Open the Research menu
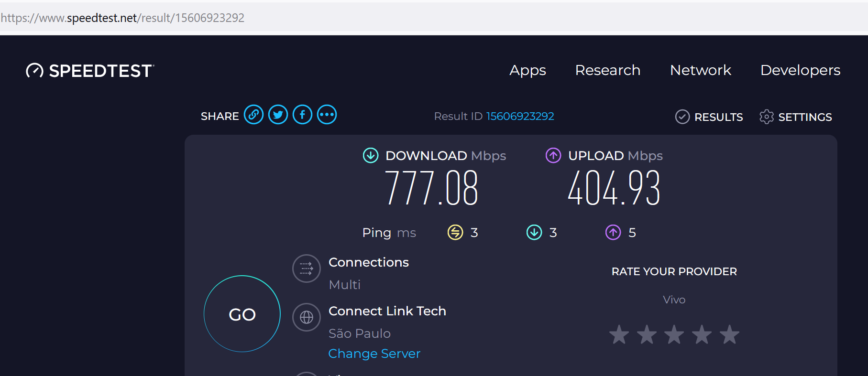The image size is (868, 376). (607, 70)
